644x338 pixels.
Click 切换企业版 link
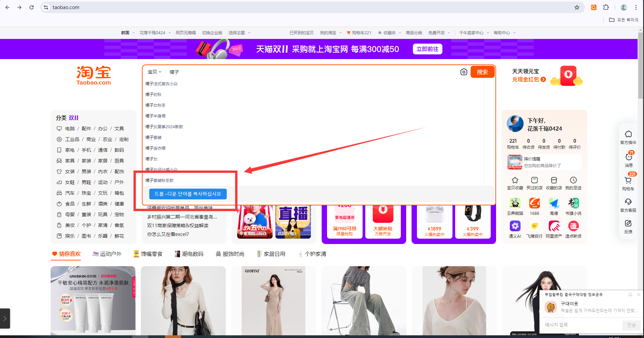pos(212,33)
